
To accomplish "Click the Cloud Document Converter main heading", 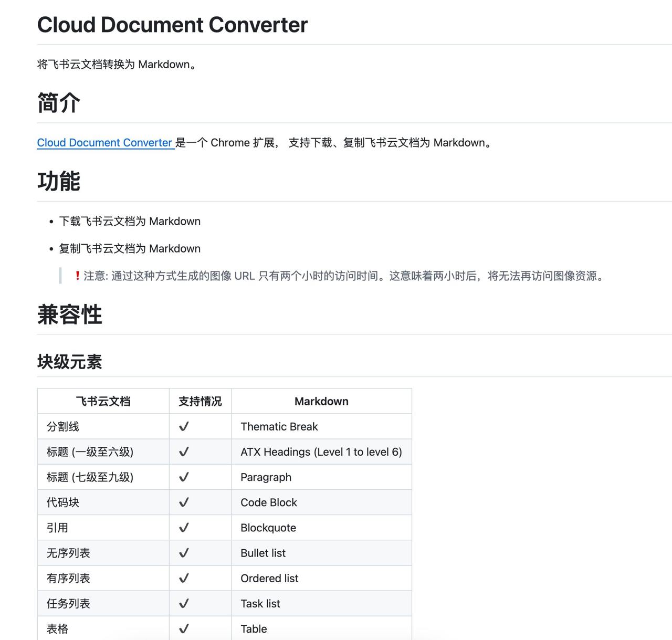I will pos(172,25).
